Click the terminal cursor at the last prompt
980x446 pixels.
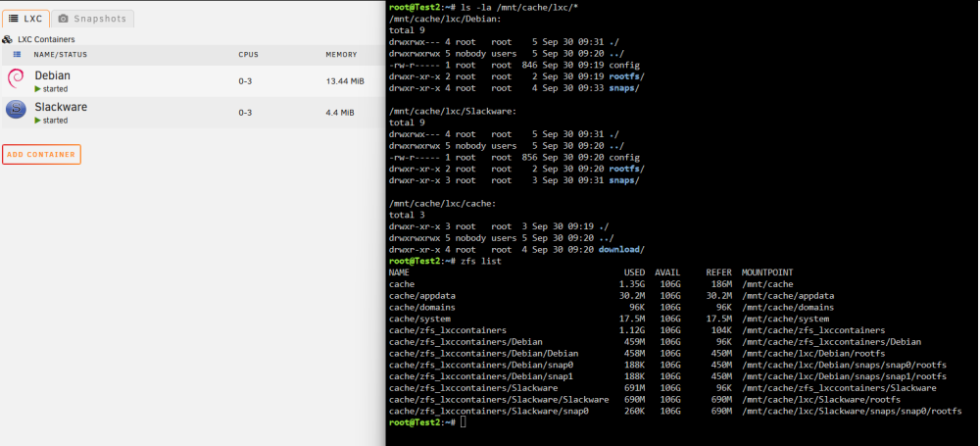(x=464, y=422)
